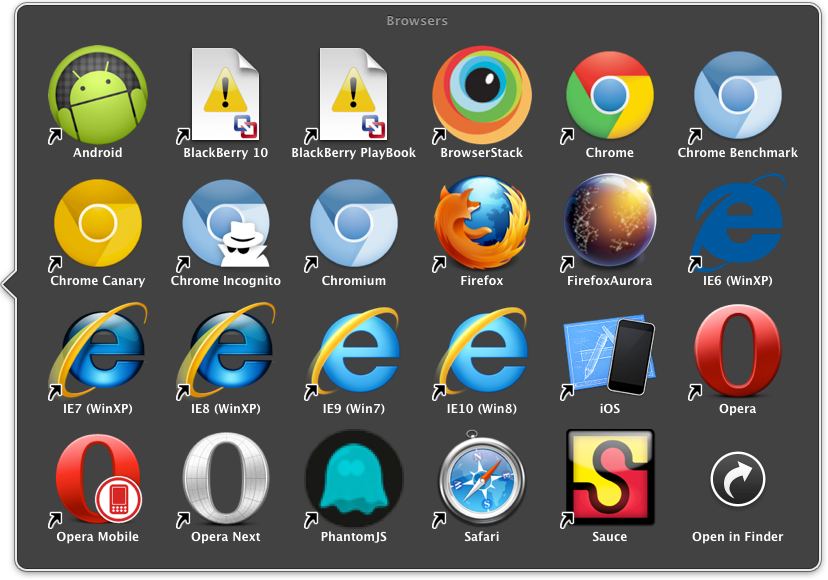Launch the Chrome browser icon
This screenshot has height=580, width=828.
tap(609, 95)
